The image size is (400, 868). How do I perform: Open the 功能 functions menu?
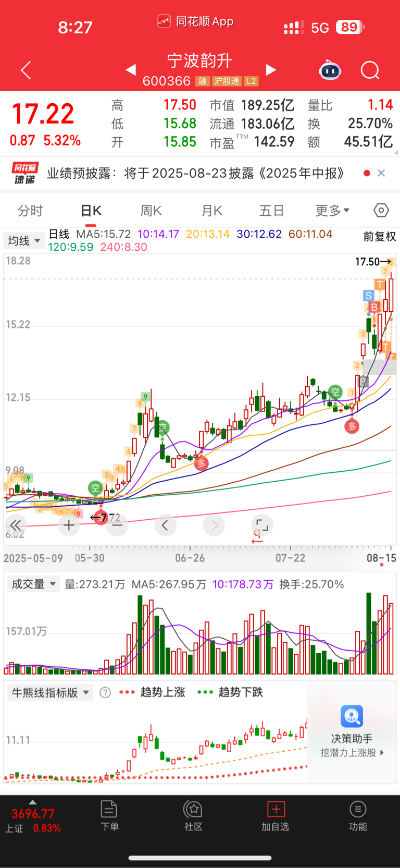358,815
